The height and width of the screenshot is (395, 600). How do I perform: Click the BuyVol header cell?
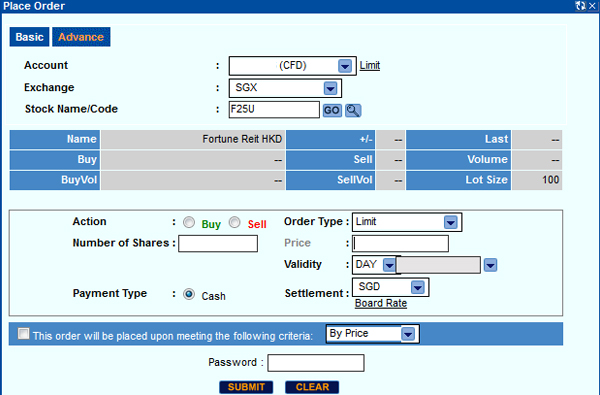pos(55,180)
